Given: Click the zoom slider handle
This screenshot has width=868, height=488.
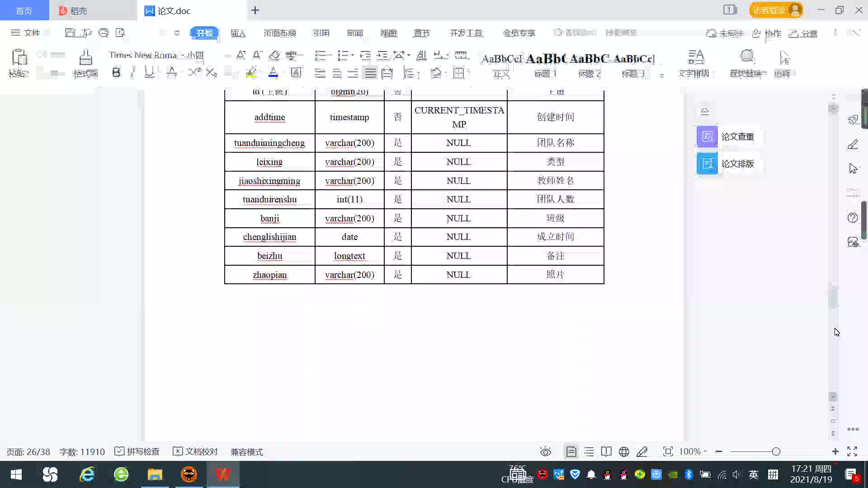Looking at the screenshot, I should [776, 451].
